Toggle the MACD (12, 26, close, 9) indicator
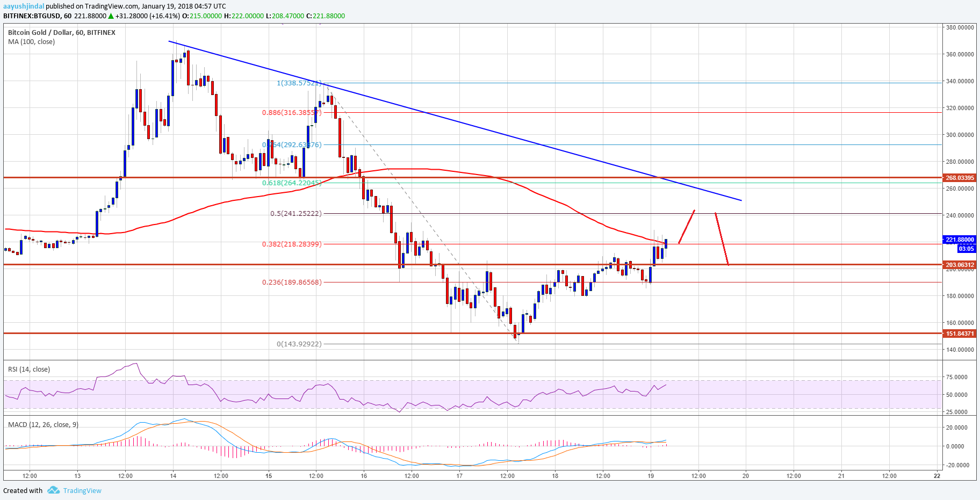Viewport: 980px width, 500px height. point(42,424)
